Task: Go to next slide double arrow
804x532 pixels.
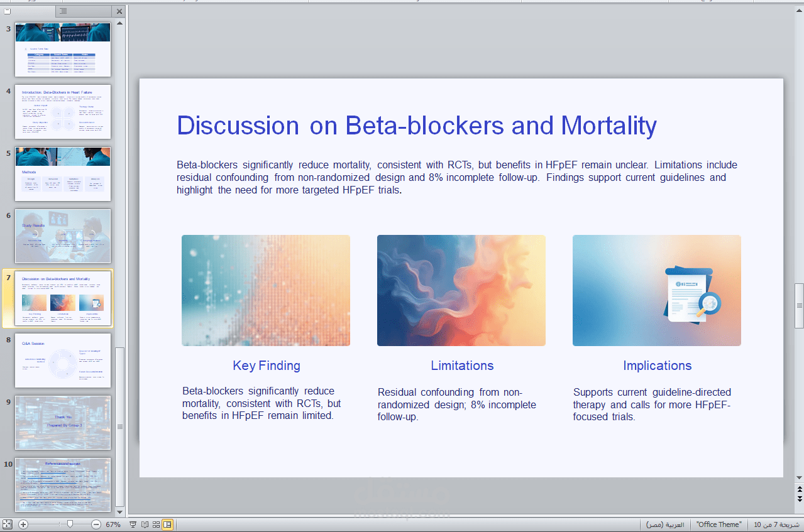Action: pos(799,499)
